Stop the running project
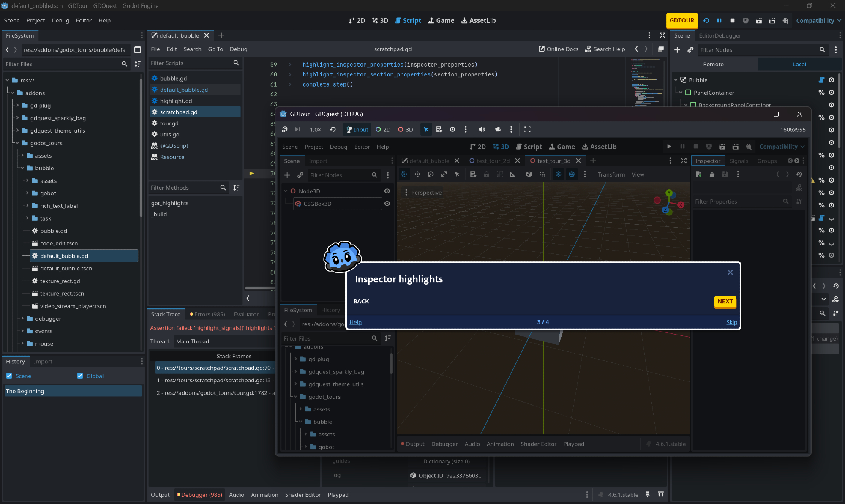Screen dimensions: 845x504 [732, 20]
